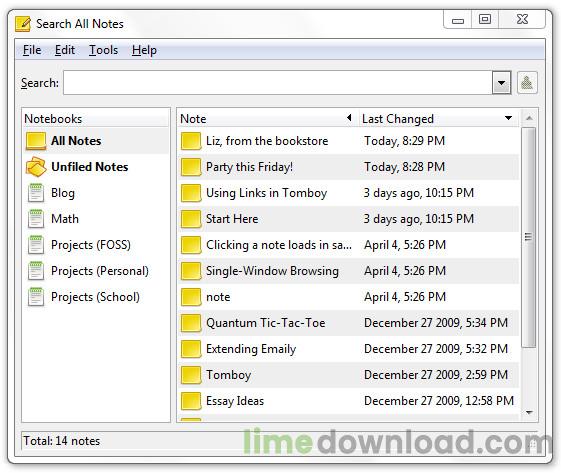
Task: Open the File menu
Action: coord(32,50)
